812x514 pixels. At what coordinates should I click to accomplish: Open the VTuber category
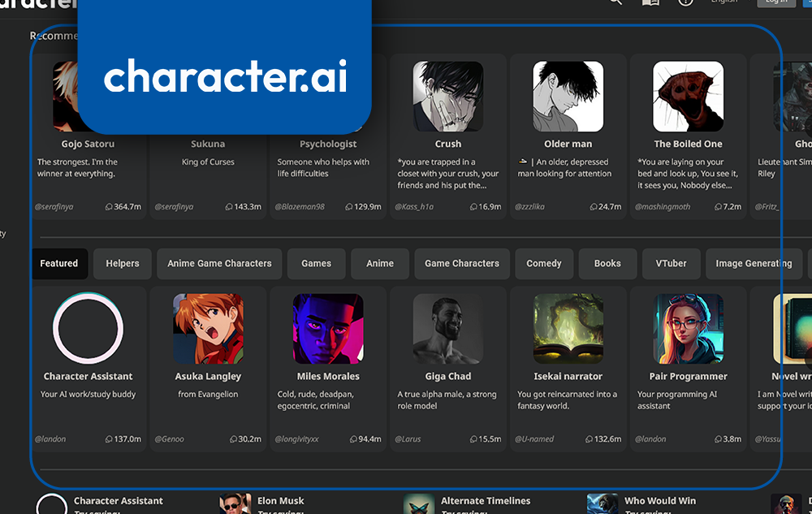pos(671,263)
